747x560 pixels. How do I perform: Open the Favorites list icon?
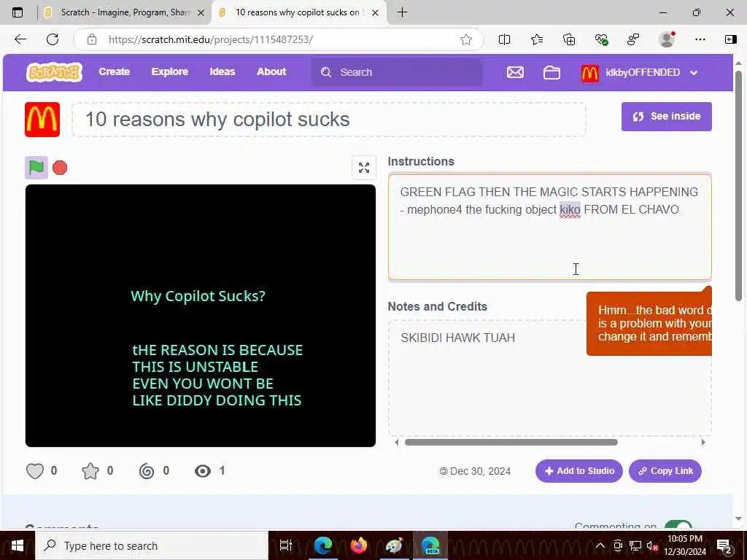(x=537, y=39)
